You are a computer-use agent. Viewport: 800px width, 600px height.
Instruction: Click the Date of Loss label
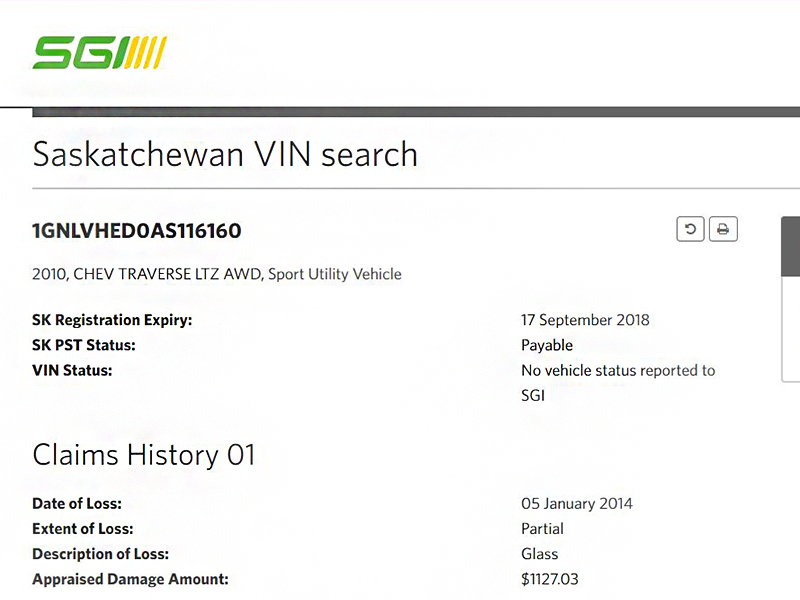pyautogui.click(x=77, y=504)
